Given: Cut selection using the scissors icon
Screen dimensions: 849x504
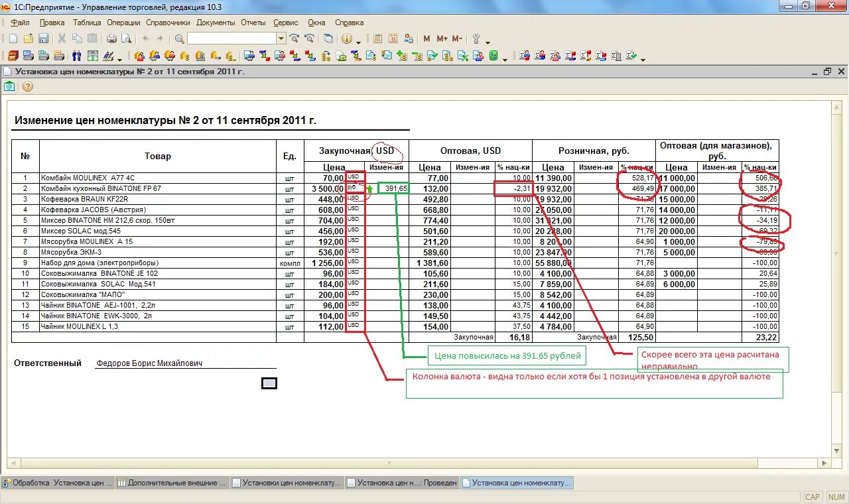Looking at the screenshot, I should tap(62, 38).
